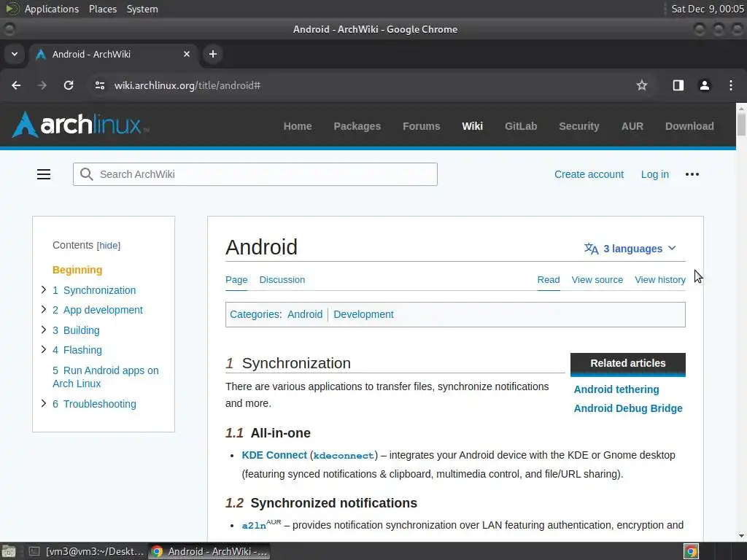Click the page vertical scrollbar thumb
Viewport: 747px width, 560px height.
click(741, 125)
